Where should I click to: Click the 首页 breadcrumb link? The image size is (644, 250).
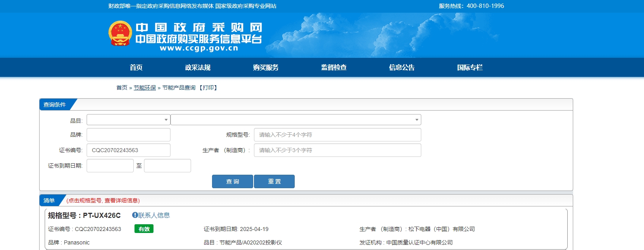pyautogui.click(x=122, y=88)
